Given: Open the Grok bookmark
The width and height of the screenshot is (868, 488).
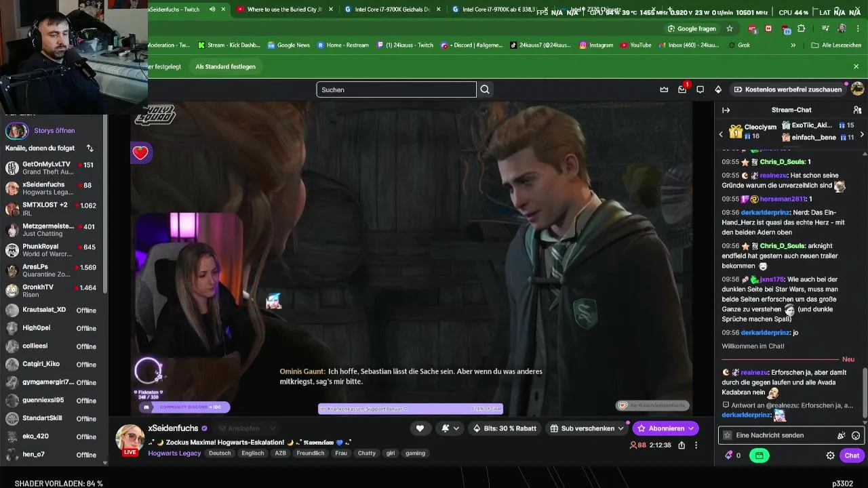Looking at the screenshot, I should tap(739, 45).
